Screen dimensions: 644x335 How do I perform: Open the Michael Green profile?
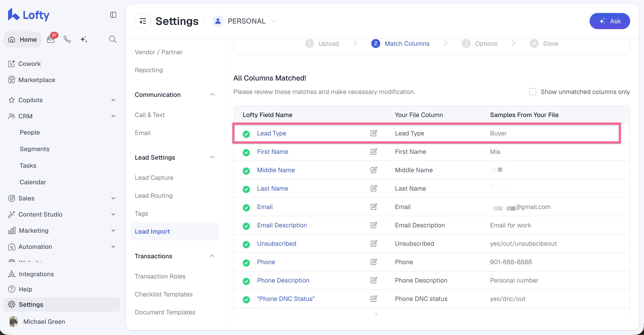coord(37,322)
